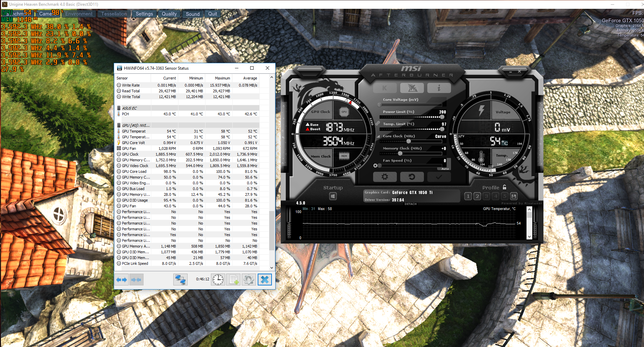
Task: Maximize the HWiNFO64 Sensor Status window
Action: point(252,68)
